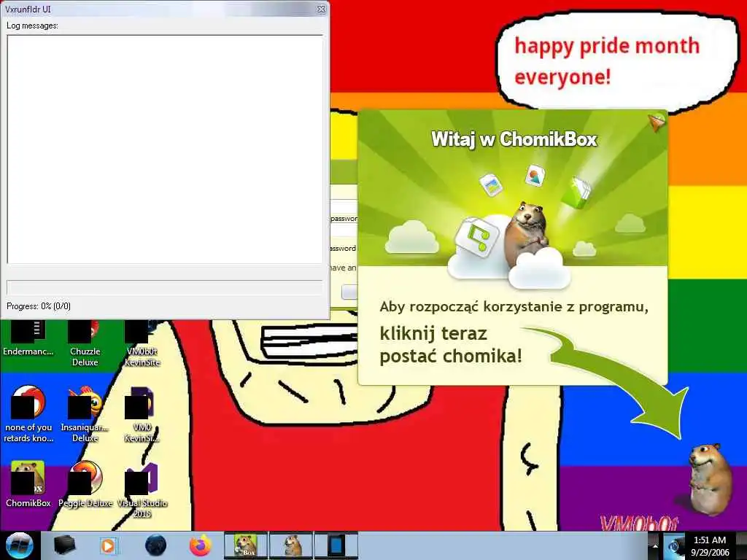The image size is (747, 560).
Task: Open the black box icon on taskbar
Action: (65, 545)
